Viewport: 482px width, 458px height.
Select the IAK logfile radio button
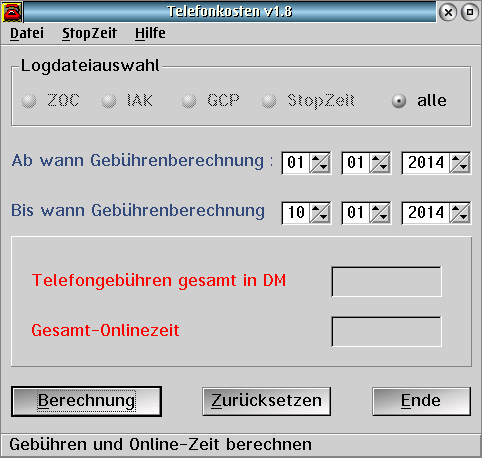tap(109, 101)
